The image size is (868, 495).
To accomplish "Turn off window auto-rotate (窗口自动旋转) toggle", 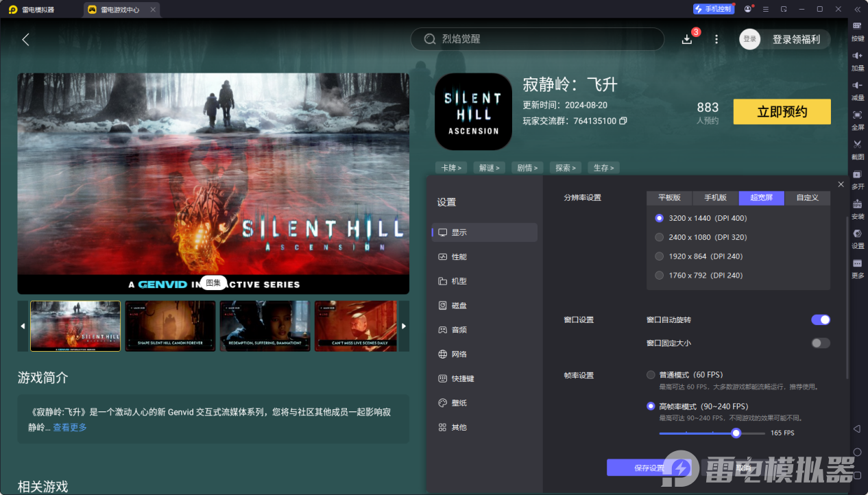I will (x=820, y=319).
